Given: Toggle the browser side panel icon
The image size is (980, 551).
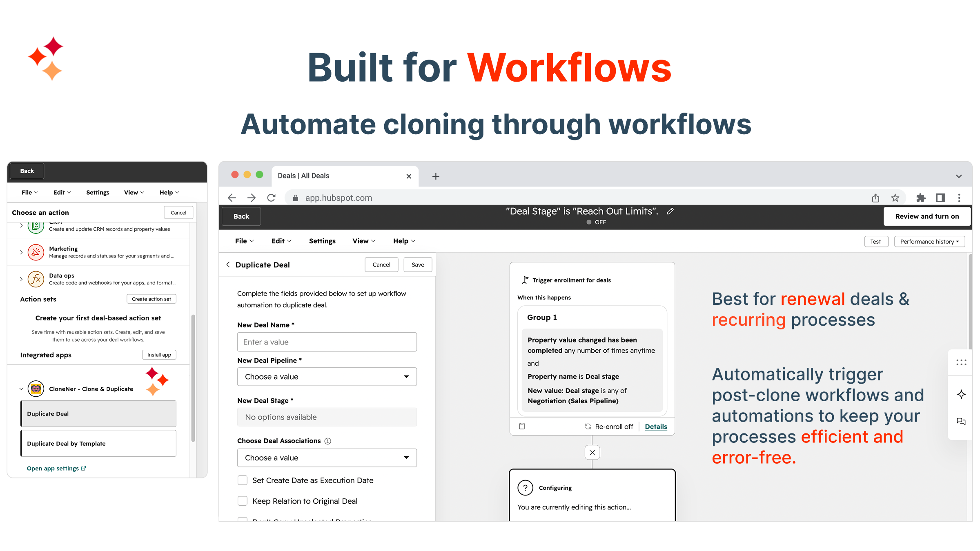Looking at the screenshot, I should pyautogui.click(x=940, y=198).
